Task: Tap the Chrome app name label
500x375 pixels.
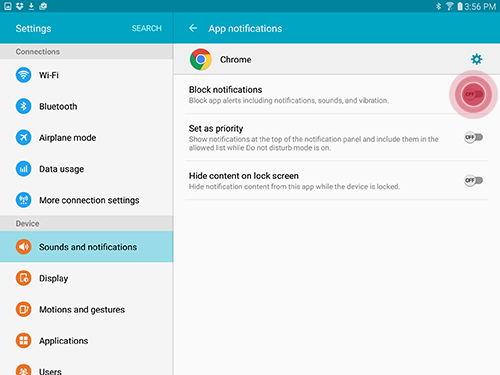Action: [x=236, y=59]
